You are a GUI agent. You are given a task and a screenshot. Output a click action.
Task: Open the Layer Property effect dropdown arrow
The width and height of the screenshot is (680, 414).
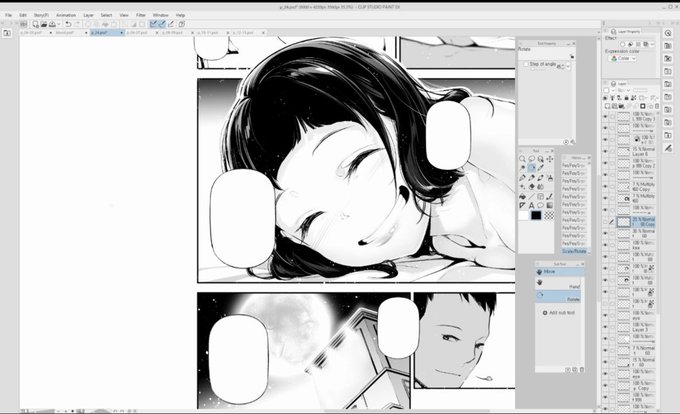(x=652, y=44)
